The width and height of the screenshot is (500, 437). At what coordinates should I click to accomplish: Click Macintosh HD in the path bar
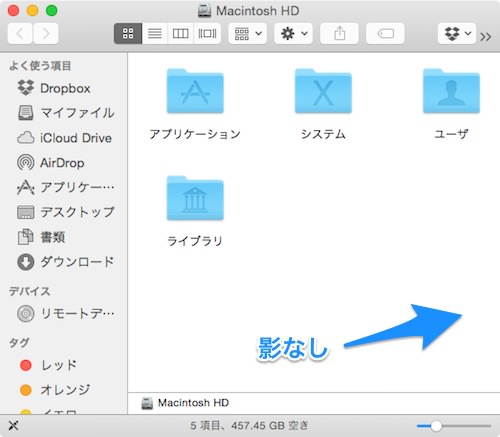pos(185,403)
